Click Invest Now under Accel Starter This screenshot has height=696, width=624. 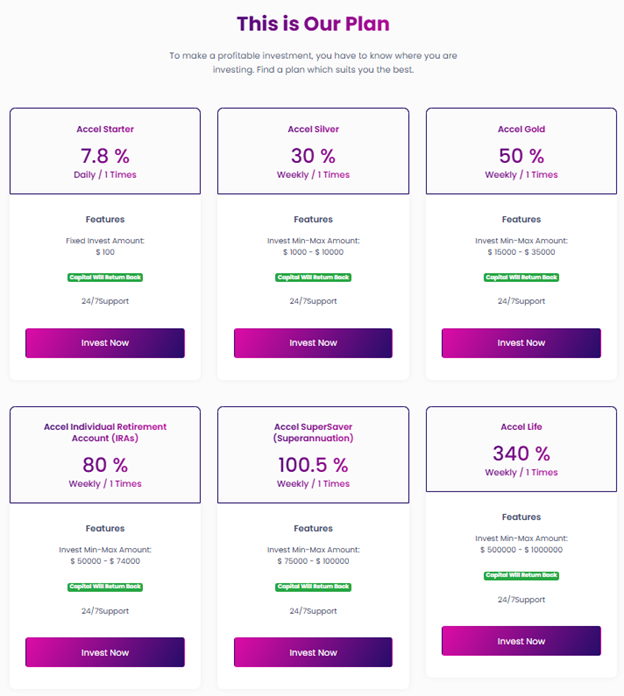(105, 343)
